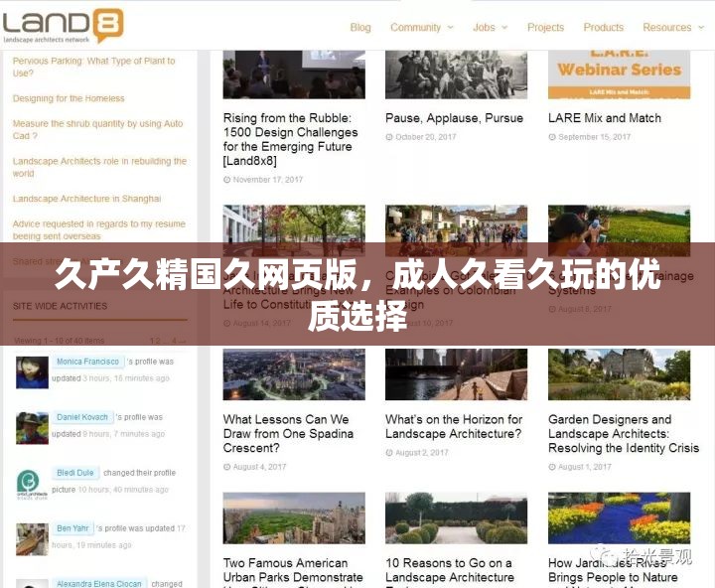Open the green field drainage thumbnail
Screen dimensions: 715x588
click(620, 230)
